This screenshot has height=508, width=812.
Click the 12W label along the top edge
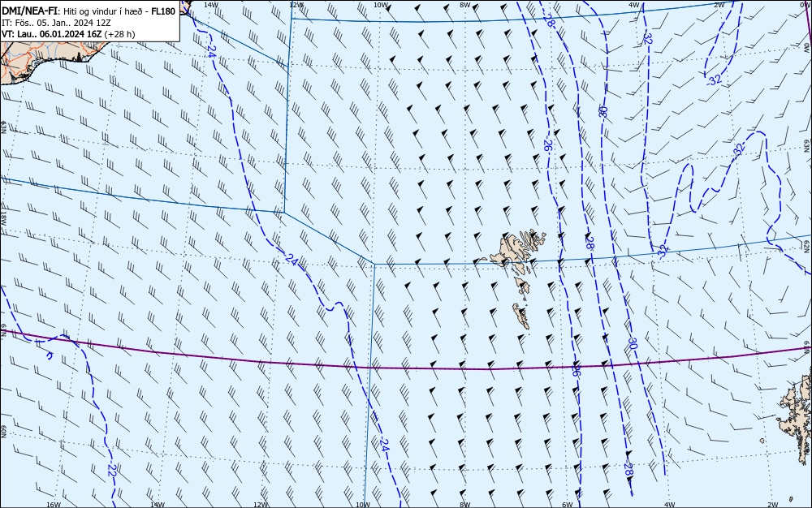296,5
